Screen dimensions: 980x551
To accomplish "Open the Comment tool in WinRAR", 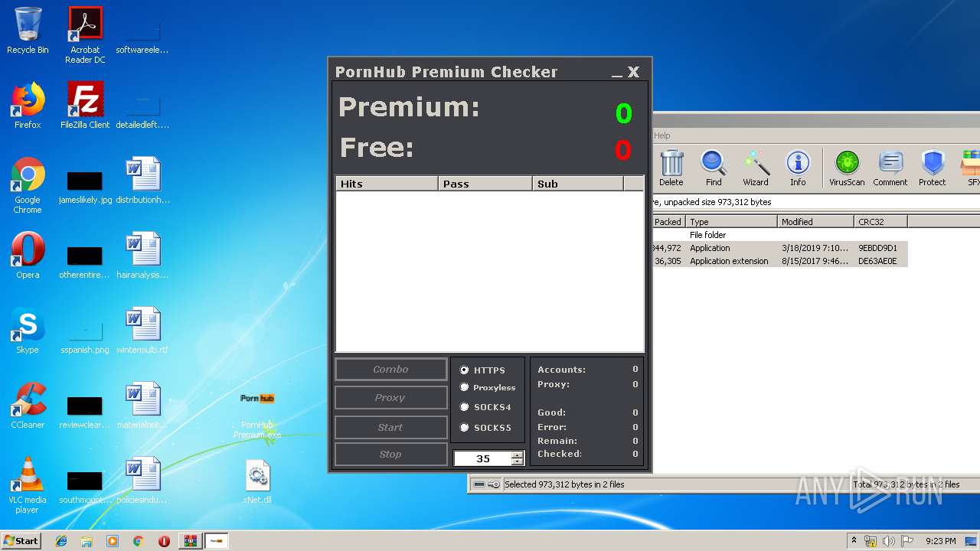I will 890,168.
